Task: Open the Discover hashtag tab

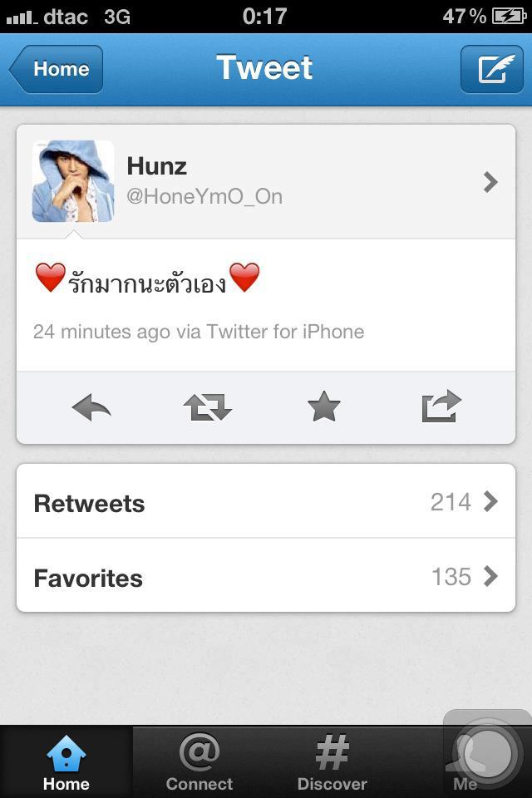Action: click(332, 762)
